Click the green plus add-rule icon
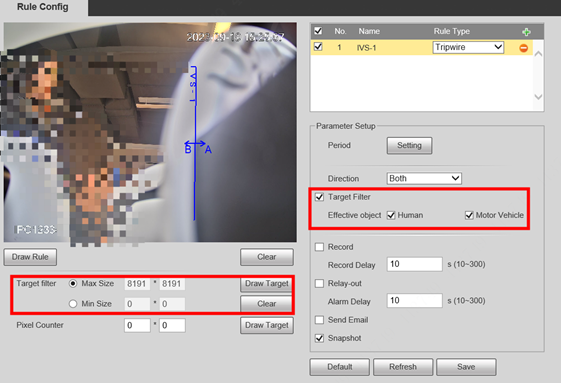The width and height of the screenshot is (561, 383). [526, 32]
